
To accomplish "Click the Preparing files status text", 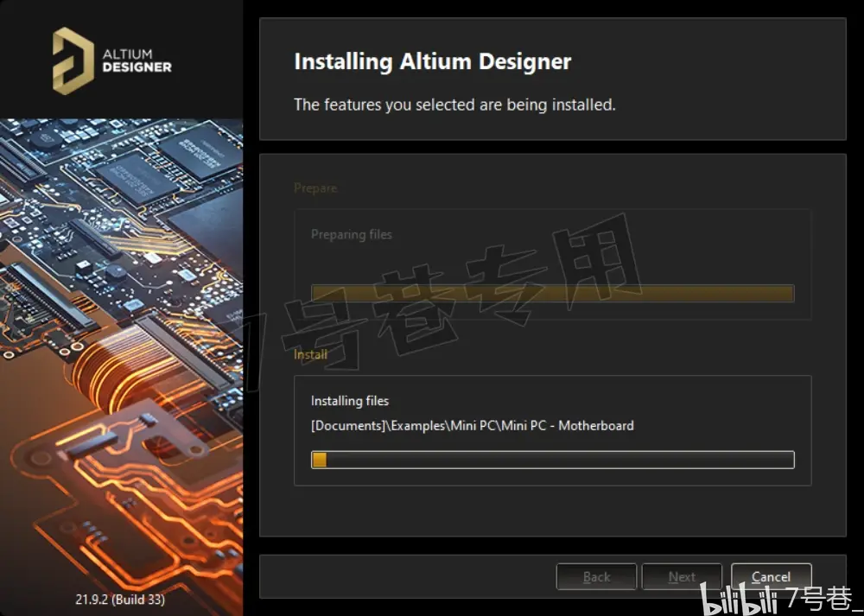I will [352, 234].
